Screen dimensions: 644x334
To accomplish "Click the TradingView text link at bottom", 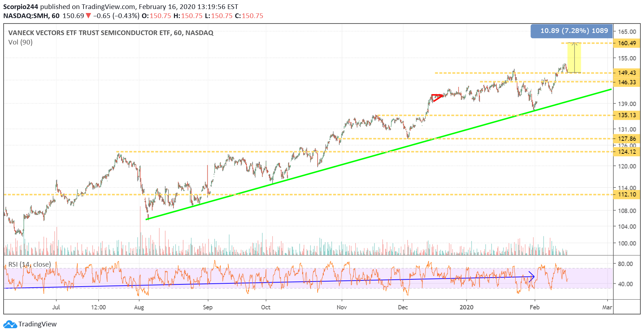I will click(38, 324).
